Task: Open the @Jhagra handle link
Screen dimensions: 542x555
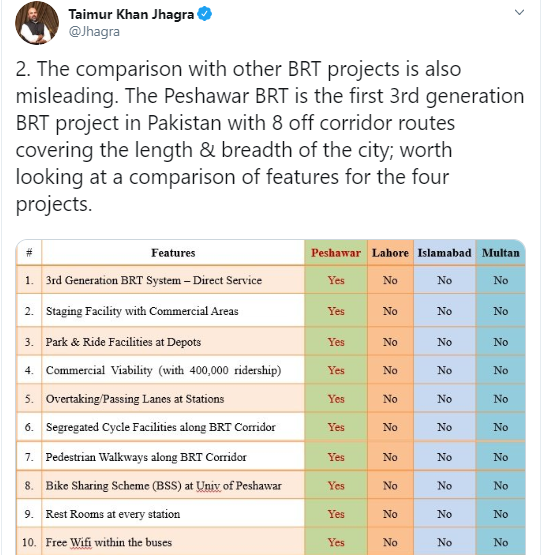Action: [94, 32]
